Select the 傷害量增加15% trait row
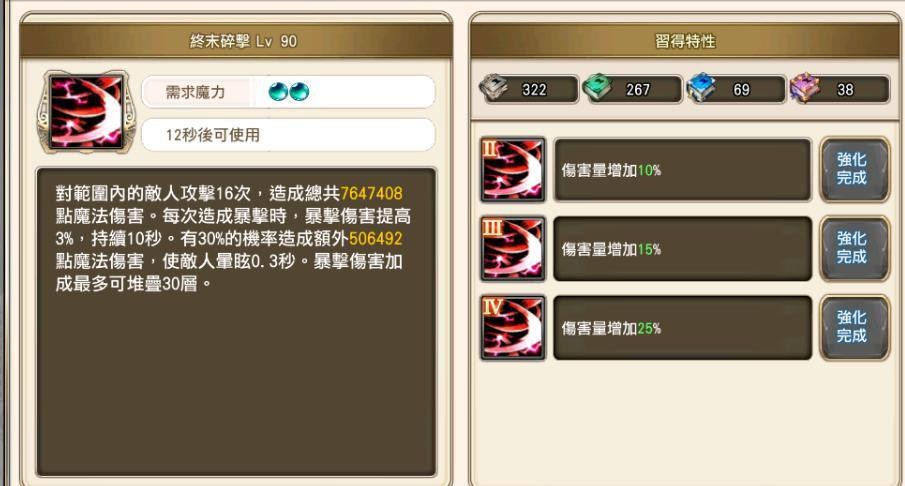This screenshot has width=905, height=486. 682,249
